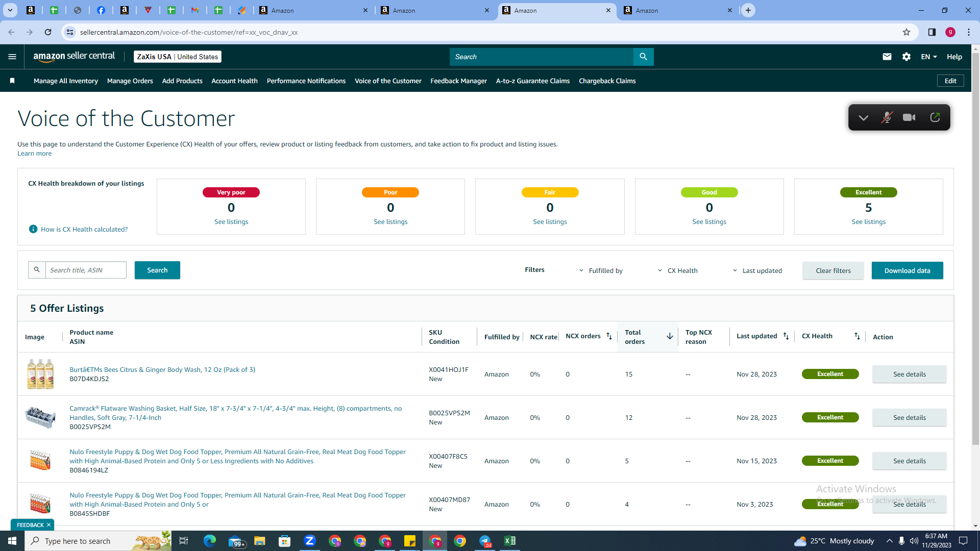Switch to the pinned Gmail tab
This screenshot has width=980, height=551.
pyautogui.click(x=195, y=10)
